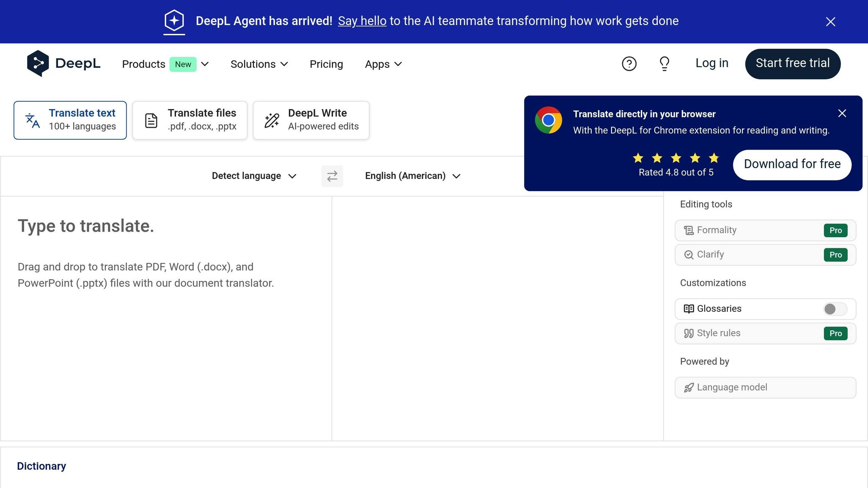Expand the Products menu chevron

[x=205, y=64]
